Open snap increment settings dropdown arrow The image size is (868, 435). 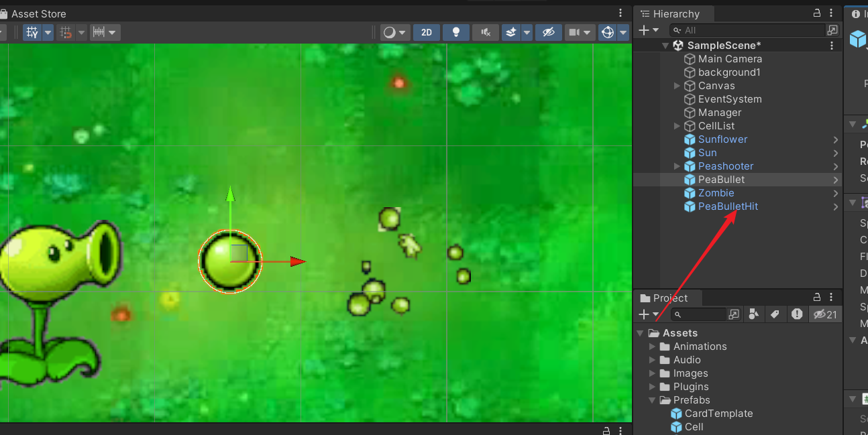tap(82, 32)
